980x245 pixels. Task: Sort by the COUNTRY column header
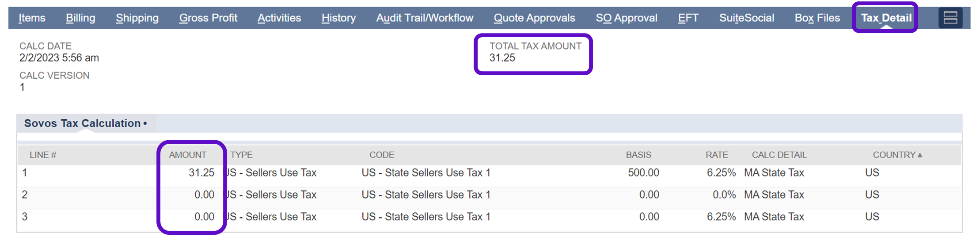pyautogui.click(x=894, y=155)
